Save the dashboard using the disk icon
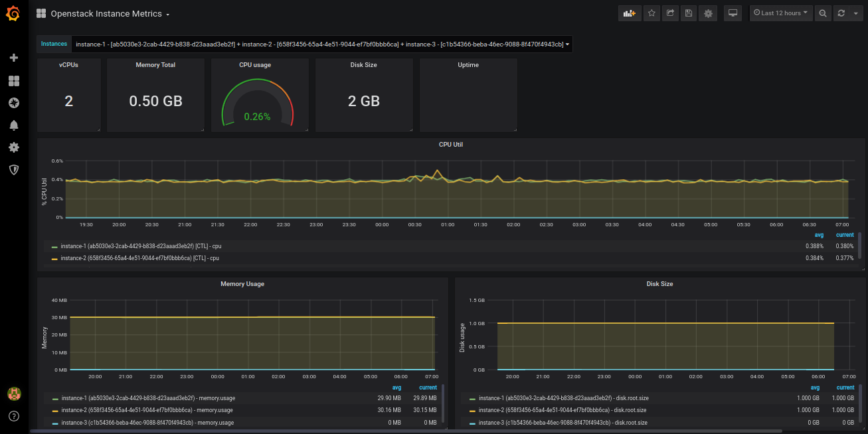 click(689, 13)
